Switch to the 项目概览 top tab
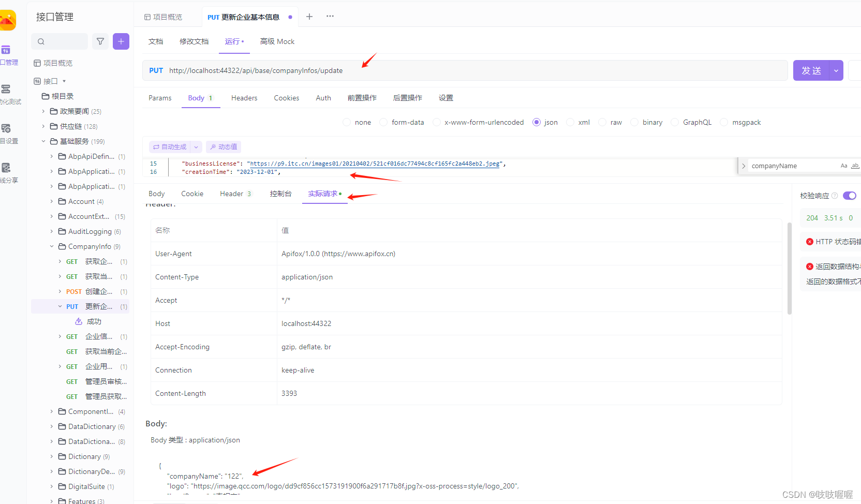Image resolution: width=861 pixels, height=504 pixels. (163, 17)
